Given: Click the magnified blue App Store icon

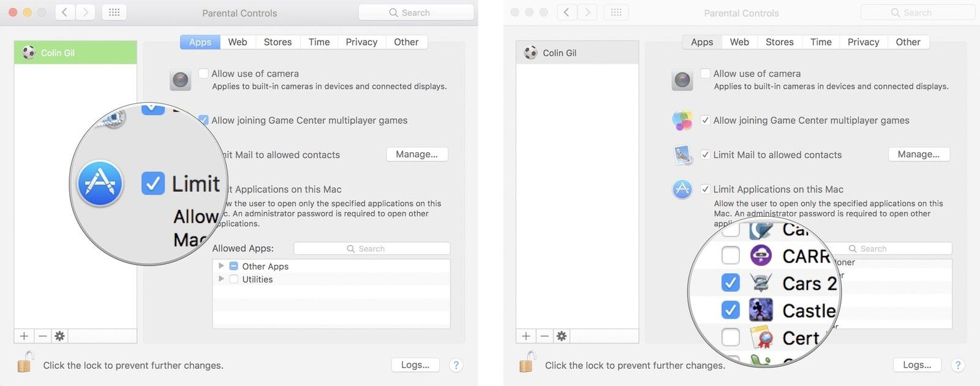Looking at the screenshot, I should point(100,183).
